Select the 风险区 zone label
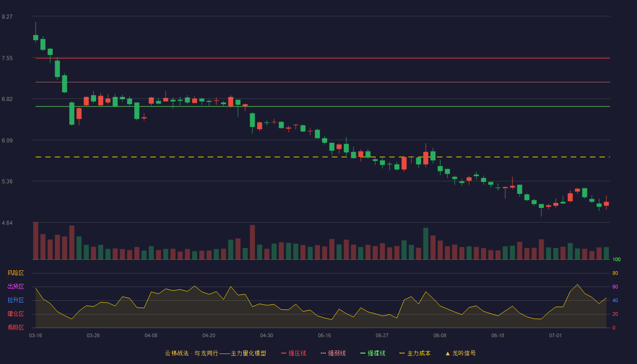 click(15, 273)
